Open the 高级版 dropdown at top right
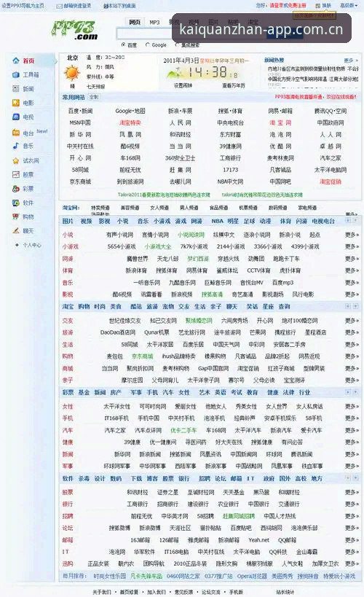 tap(349, 6)
